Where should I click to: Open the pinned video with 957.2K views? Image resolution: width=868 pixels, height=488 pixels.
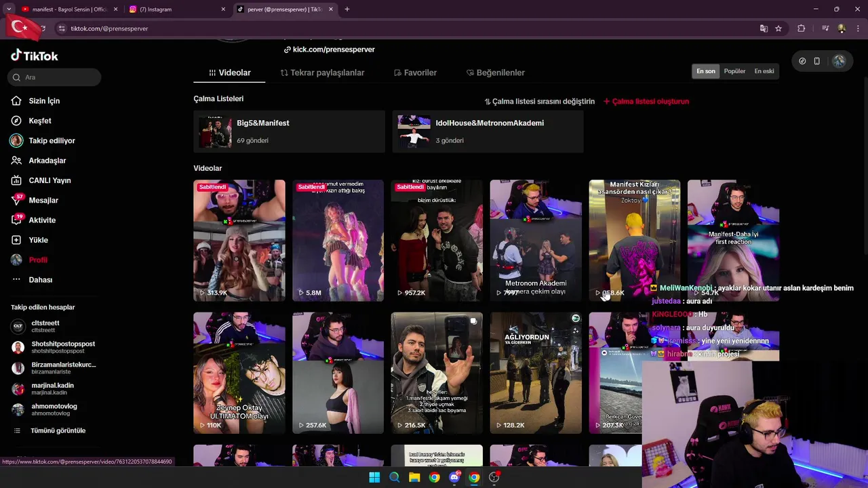pos(437,240)
